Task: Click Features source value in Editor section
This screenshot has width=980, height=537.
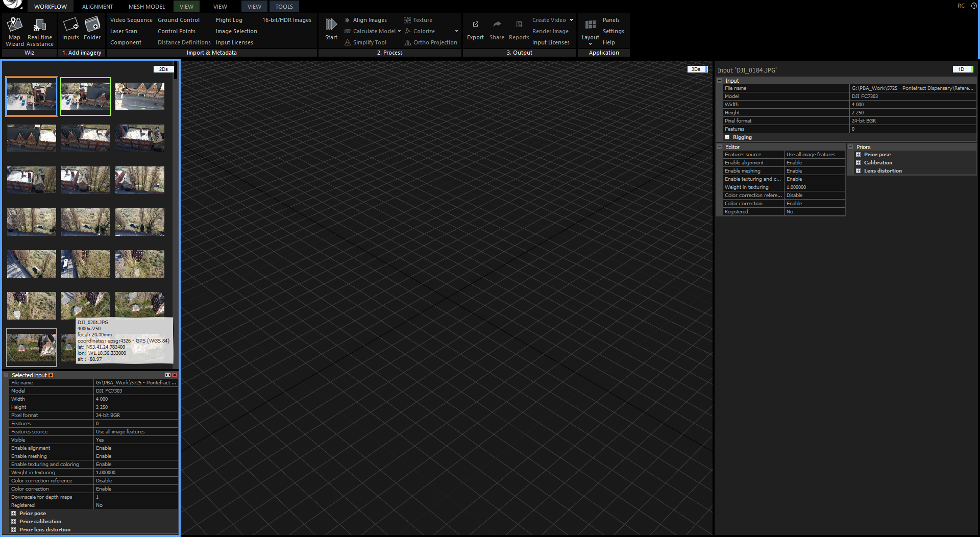Action: (x=815, y=155)
